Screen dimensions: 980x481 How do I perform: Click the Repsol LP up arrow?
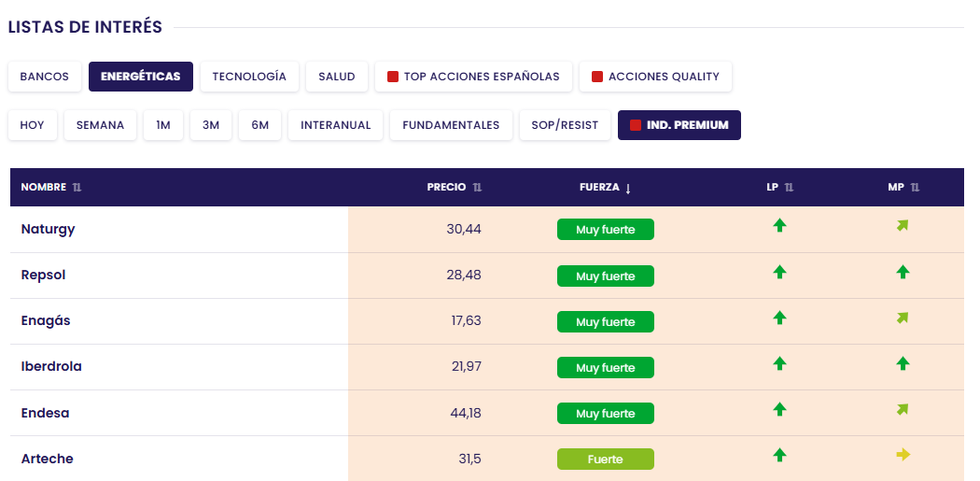pyautogui.click(x=779, y=272)
